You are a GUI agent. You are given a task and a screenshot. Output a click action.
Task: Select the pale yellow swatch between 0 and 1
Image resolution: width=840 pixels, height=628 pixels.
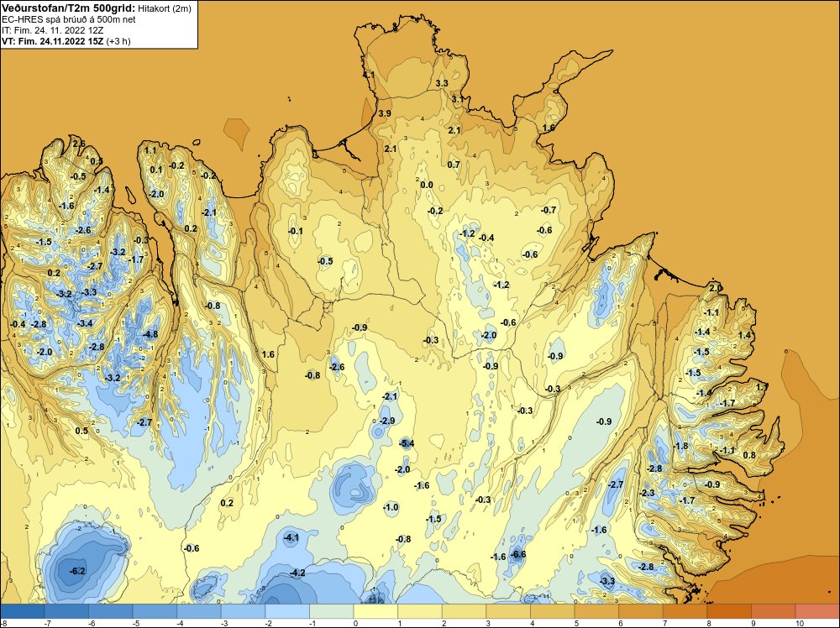(375, 611)
